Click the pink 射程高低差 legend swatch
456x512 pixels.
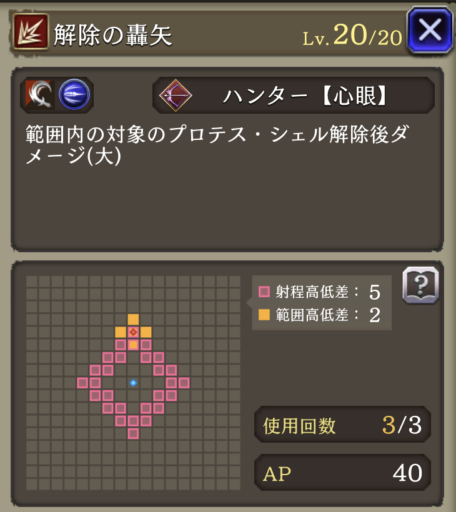coord(264,292)
